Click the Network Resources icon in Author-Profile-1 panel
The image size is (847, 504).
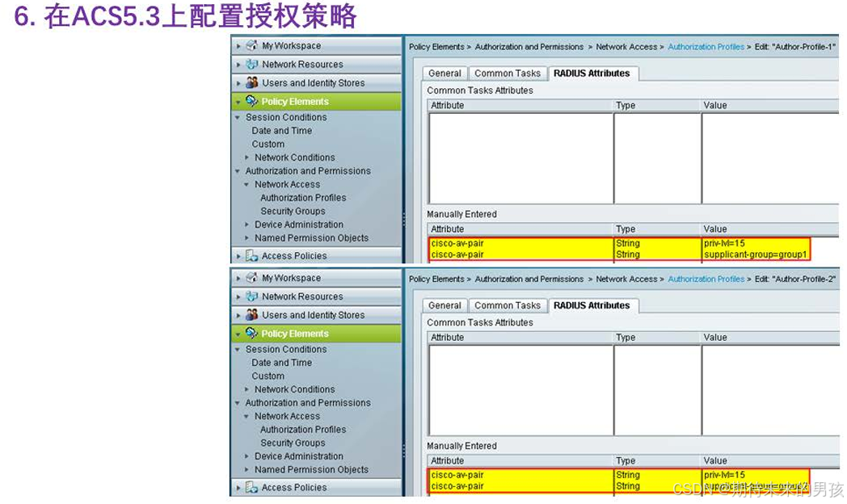click(251, 65)
